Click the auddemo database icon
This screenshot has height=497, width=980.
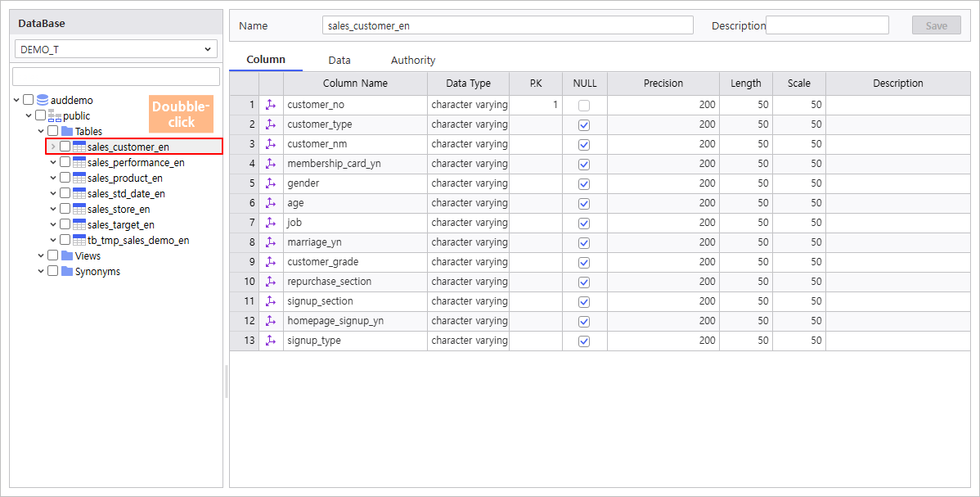(x=43, y=100)
